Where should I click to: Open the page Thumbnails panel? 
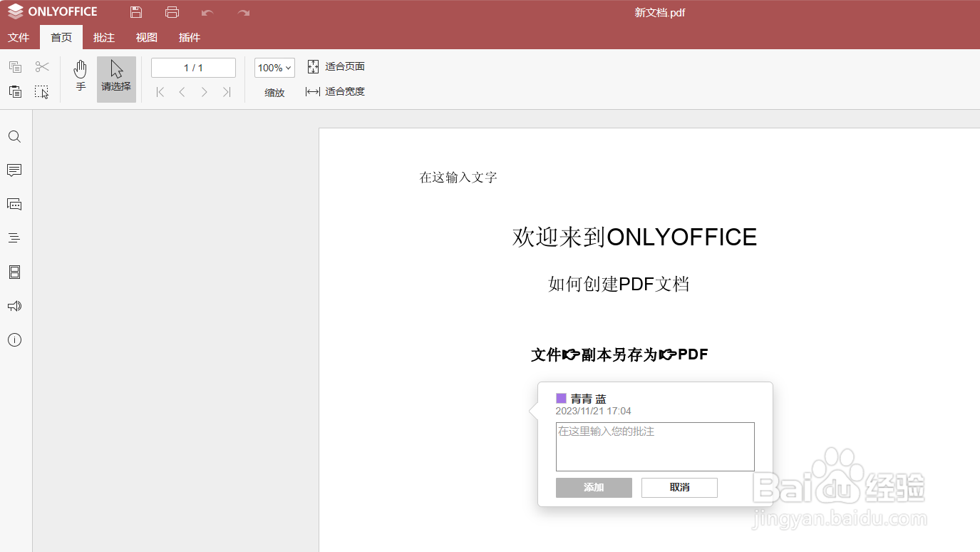coord(14,272)
